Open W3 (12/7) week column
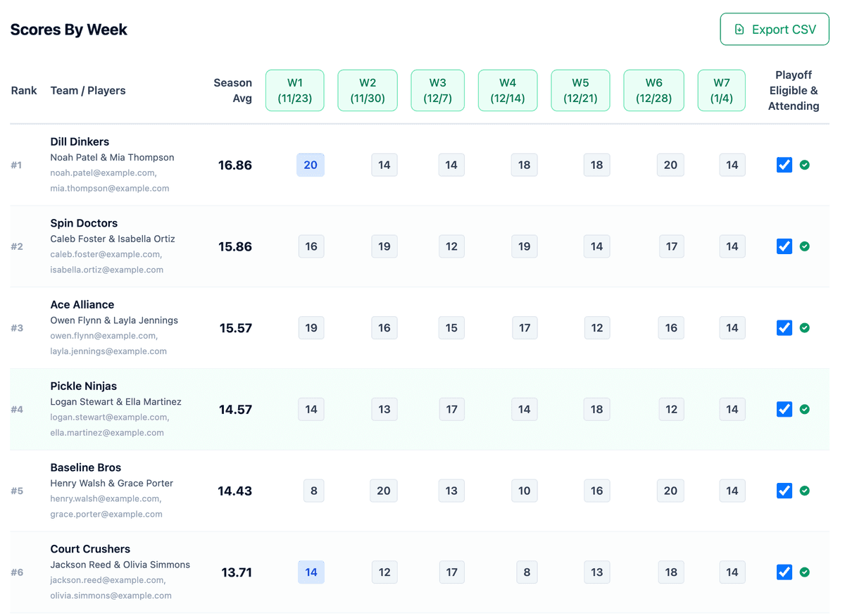The height and width of the screenshot is (616, 845). click(x=437, y=90)
